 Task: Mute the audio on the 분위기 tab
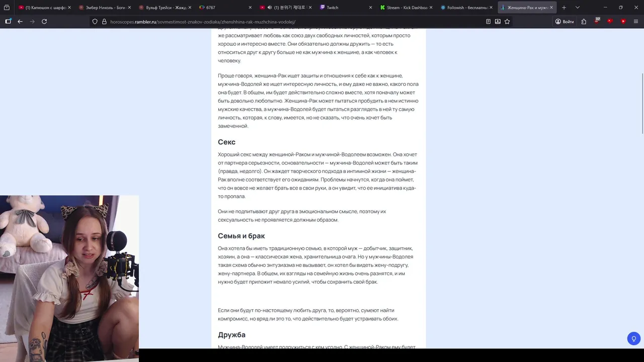point(269,8)
